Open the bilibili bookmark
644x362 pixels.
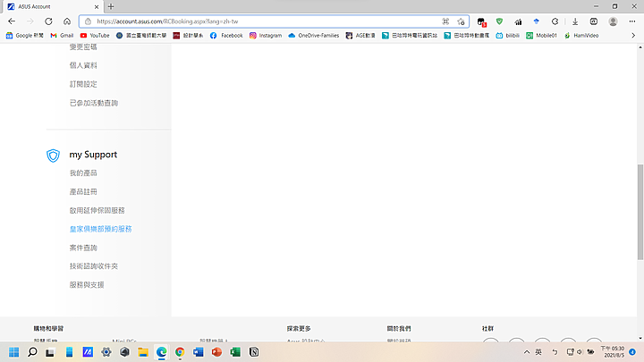(508, 35)
